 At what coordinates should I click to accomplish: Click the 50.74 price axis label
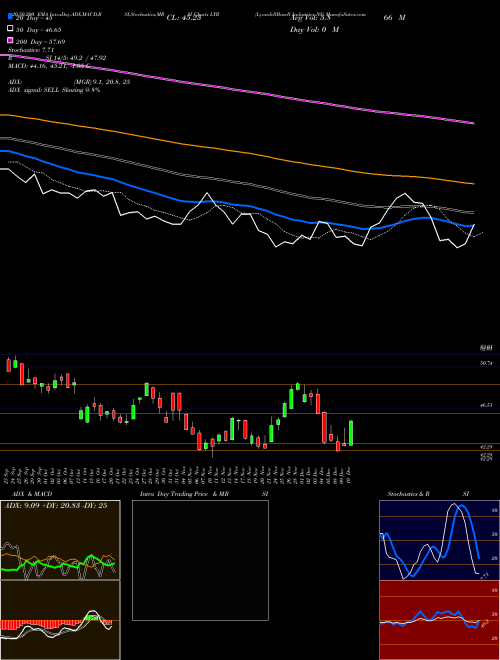tap(486, 363)
